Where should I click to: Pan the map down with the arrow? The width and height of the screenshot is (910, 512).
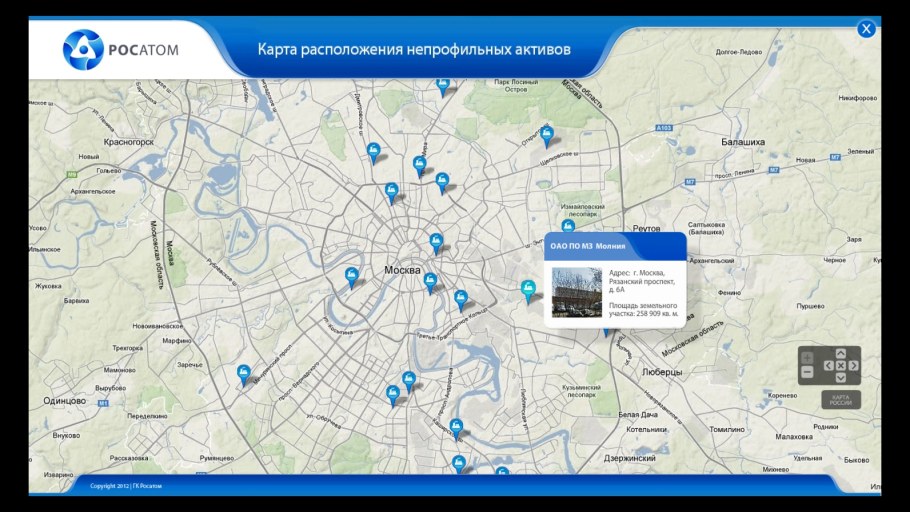coord(840,377)
